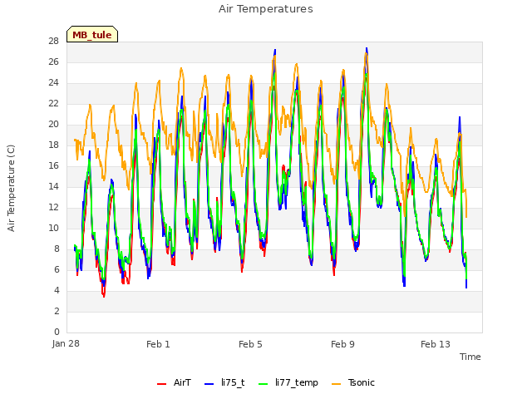Click the 6 y-axis tick label
Screen dimensions: 532x399
pyautogui.click(x=57, y=269)
